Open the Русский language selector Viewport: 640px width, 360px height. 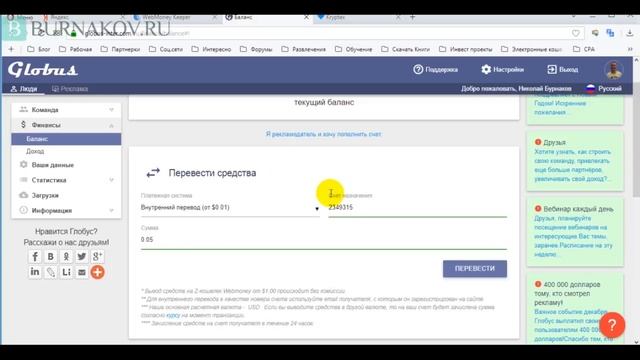(x=604, y=89)
